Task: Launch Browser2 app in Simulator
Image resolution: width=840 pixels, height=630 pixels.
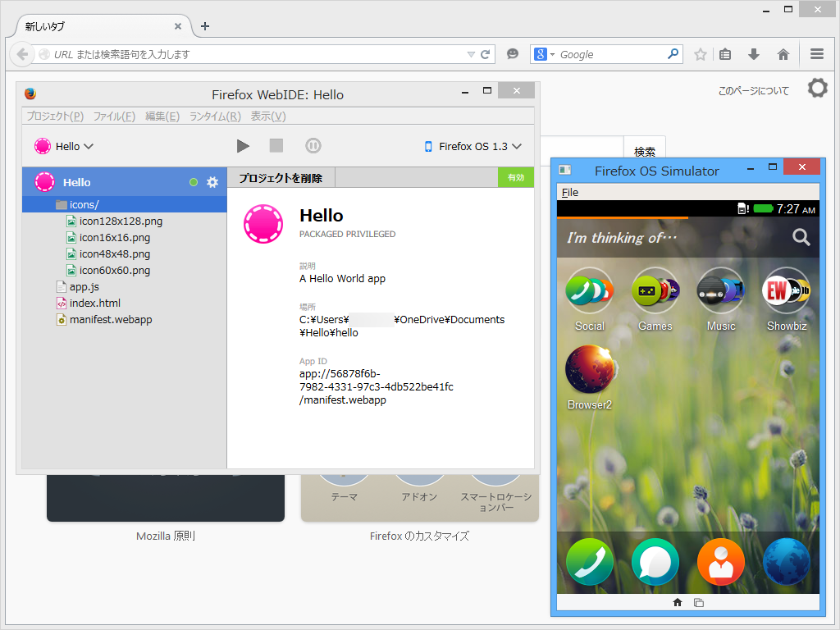Action: click(x=589, y=377)
